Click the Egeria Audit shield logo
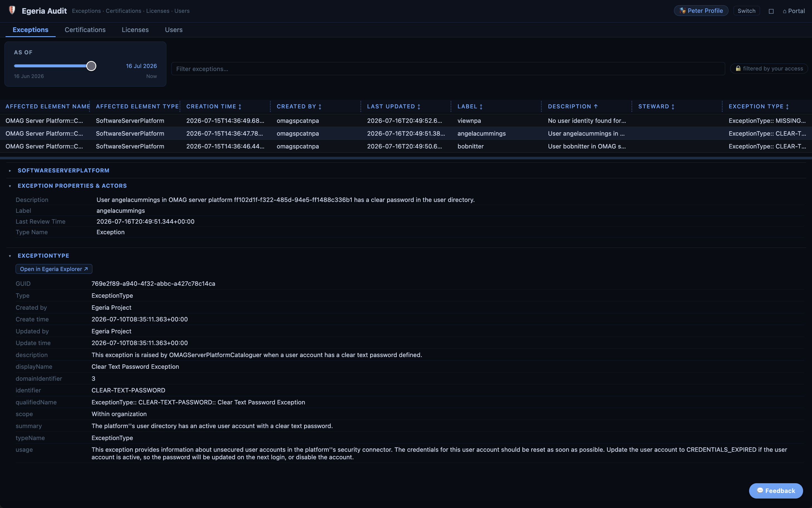Screen dimensions: 812x508 12,10
